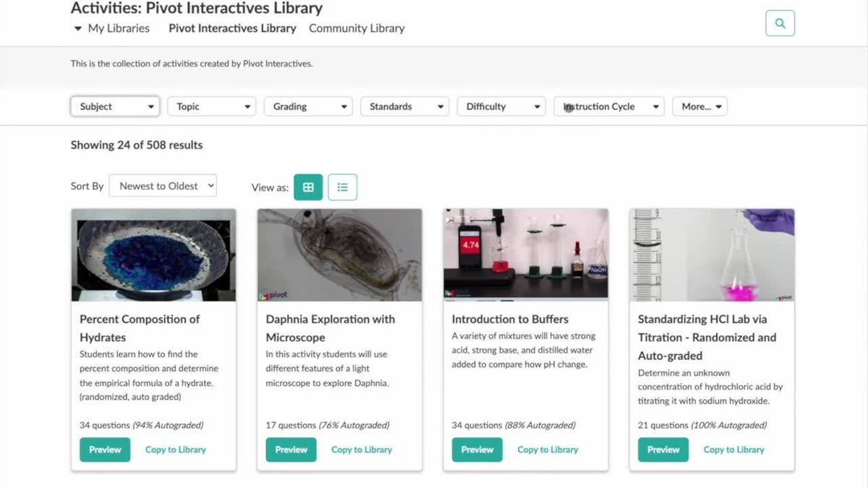Switch to grid view layout
Screen dimensions: 868x488
point(308,187)
